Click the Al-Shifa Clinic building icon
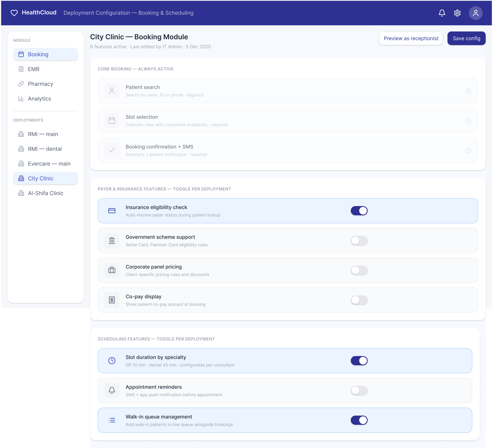 click(21, 193)
